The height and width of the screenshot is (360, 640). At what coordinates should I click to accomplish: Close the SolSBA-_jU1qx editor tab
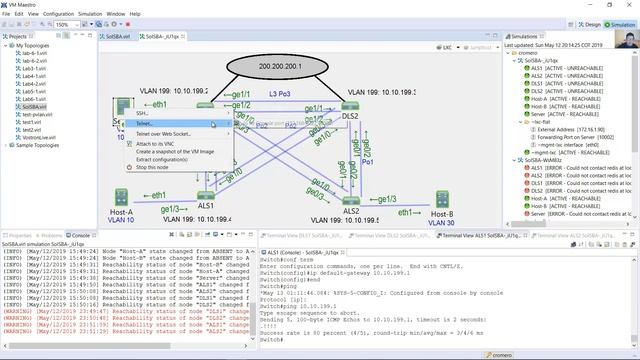click(x=183, y=36)
